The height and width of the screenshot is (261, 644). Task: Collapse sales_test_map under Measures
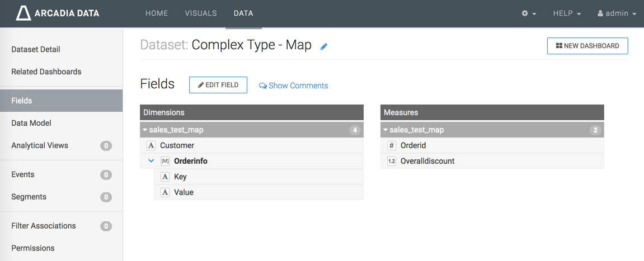pyautogui.click(x=386, y=130)
